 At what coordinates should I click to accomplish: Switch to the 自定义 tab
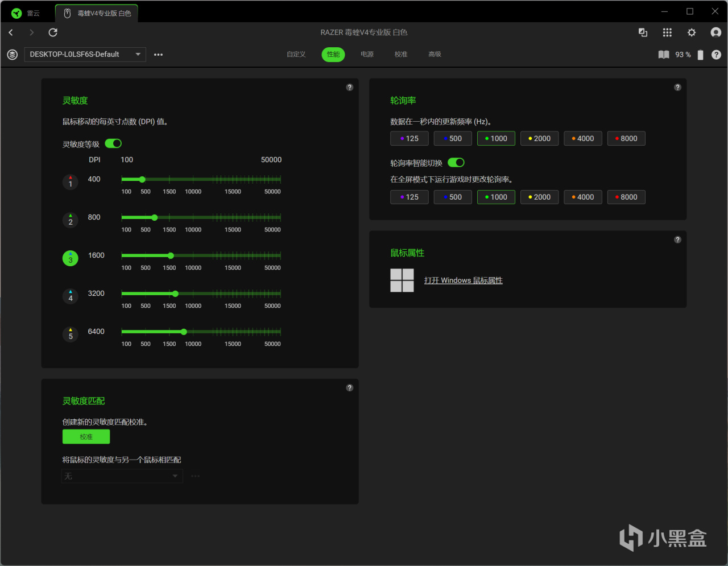point(296,55)
